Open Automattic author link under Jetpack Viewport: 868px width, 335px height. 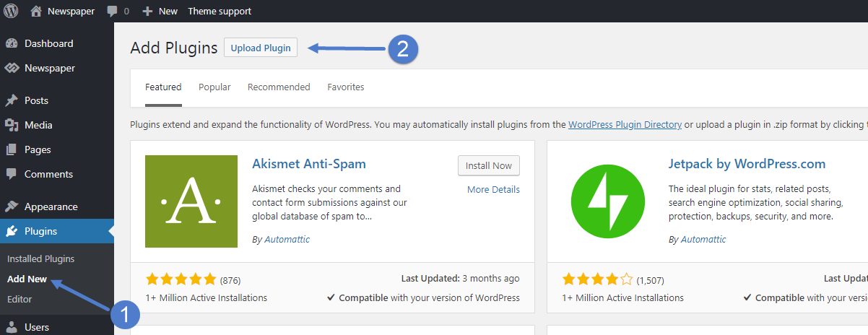click(x=703, y=240)
